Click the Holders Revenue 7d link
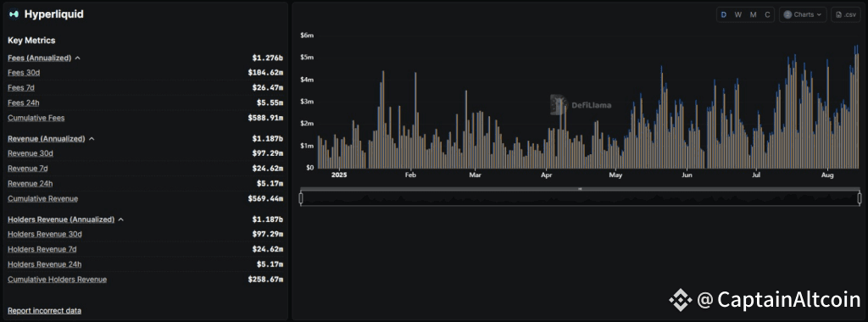 (42, 249)
